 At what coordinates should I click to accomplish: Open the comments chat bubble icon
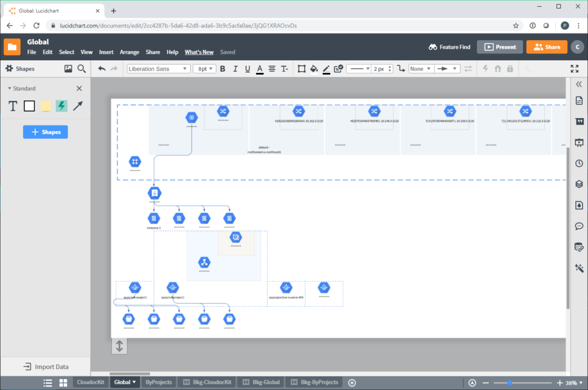(579, 227)
